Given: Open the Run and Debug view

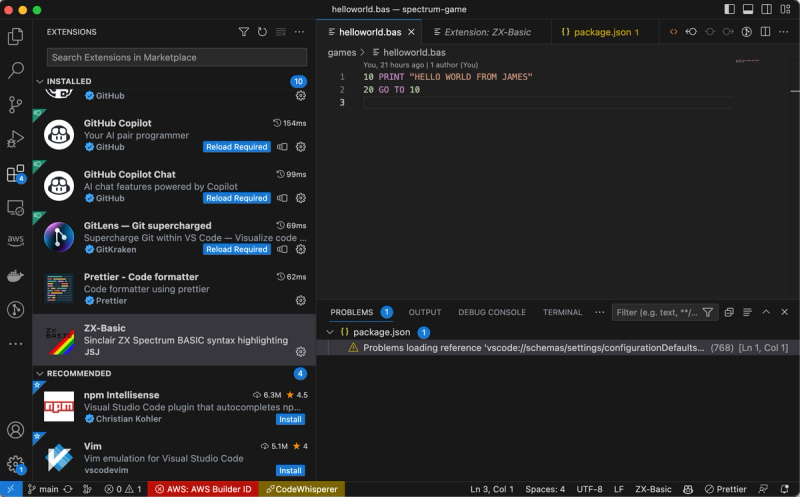Looking at the screenshot, I should click(x=15, y=139).
